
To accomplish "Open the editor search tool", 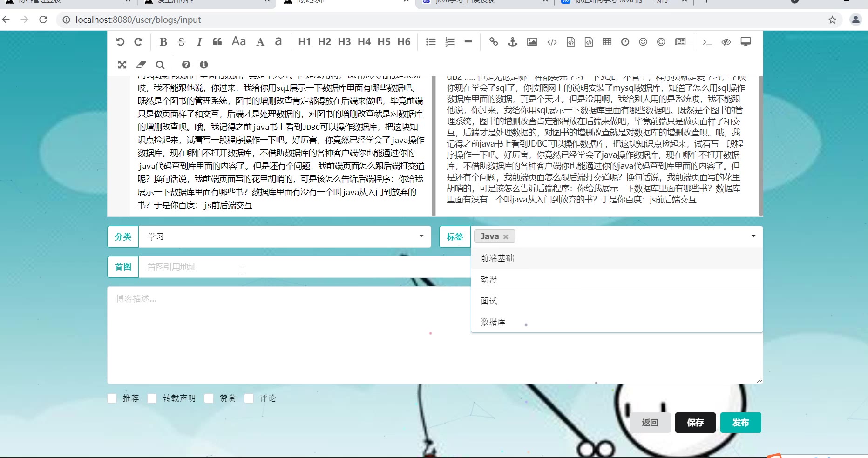I will 160,65.
